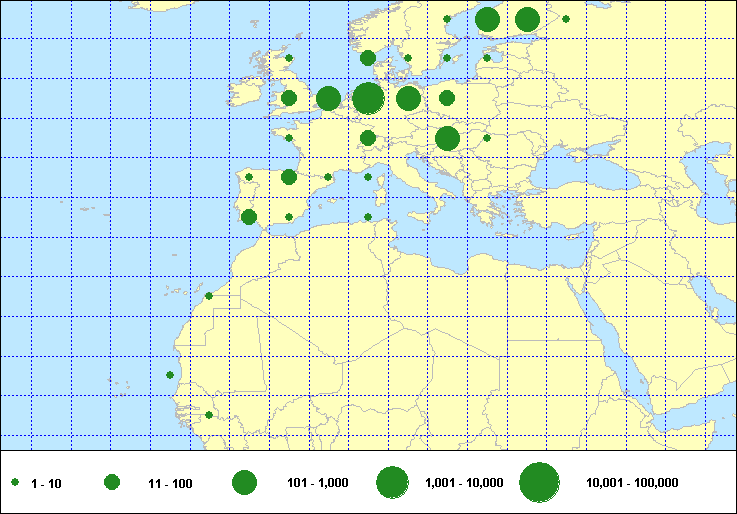Viewport: 737px width, 514px height.
Task: Click the southernmost small dot in West Africa
Action: pos(209,415)
